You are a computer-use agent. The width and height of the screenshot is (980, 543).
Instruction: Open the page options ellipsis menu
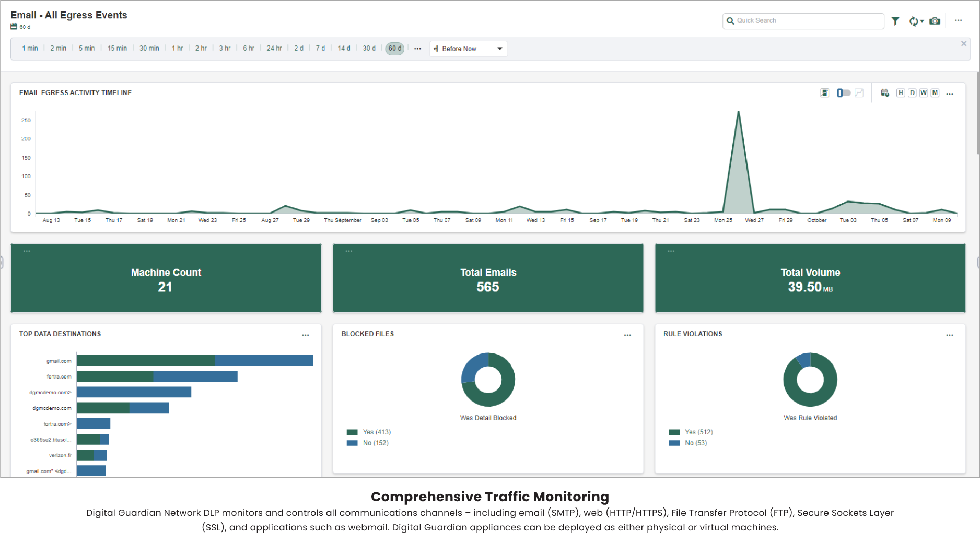pyautogui.click(x=959, y=21)
